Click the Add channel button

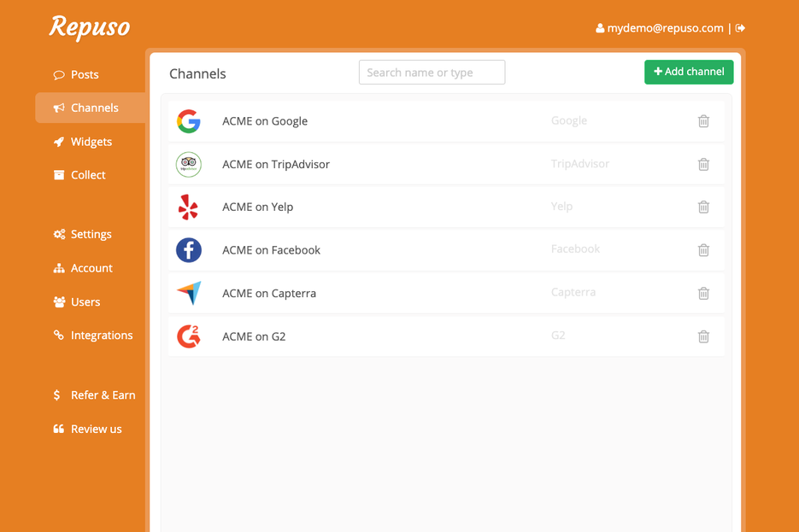coord(689,72)
